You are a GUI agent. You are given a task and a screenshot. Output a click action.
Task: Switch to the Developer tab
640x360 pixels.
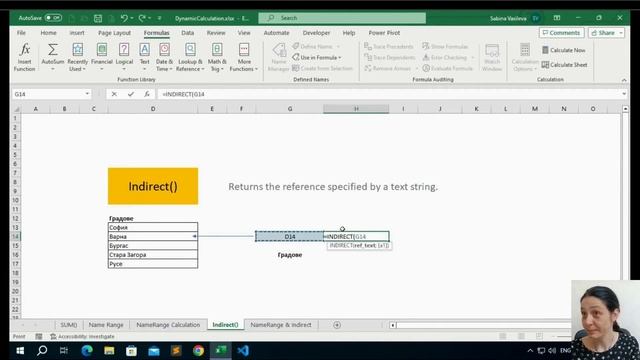316,33
